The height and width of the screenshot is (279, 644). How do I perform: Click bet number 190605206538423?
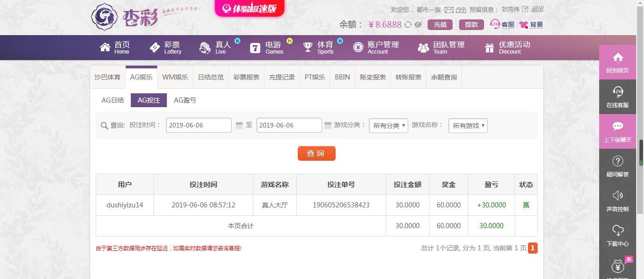click(x=341, y=205)
